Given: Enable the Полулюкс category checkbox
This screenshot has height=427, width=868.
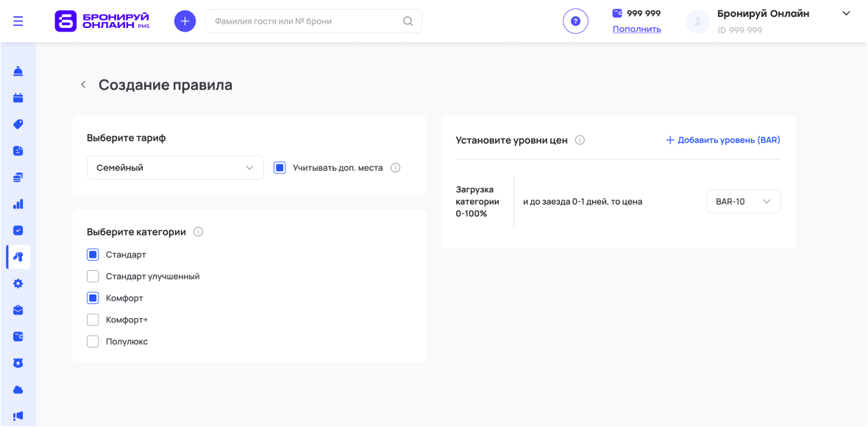Looking at the screenshot, I should [93, 342].
